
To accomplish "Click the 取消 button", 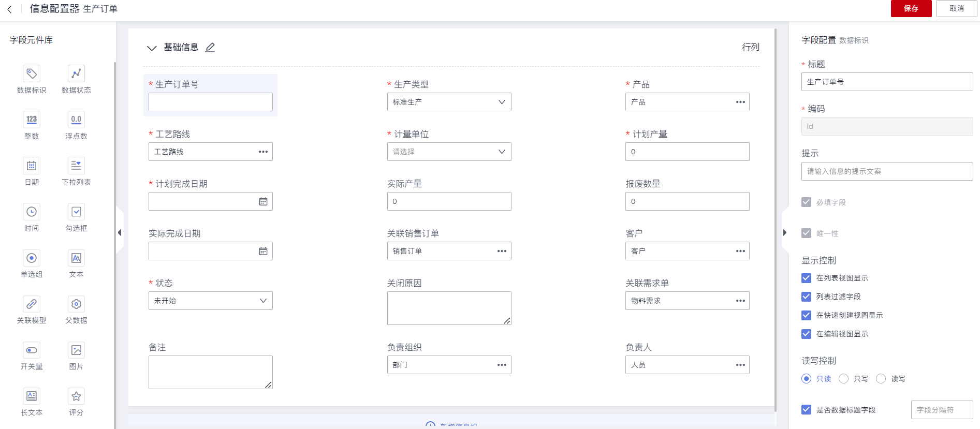I will pos(956,9).
